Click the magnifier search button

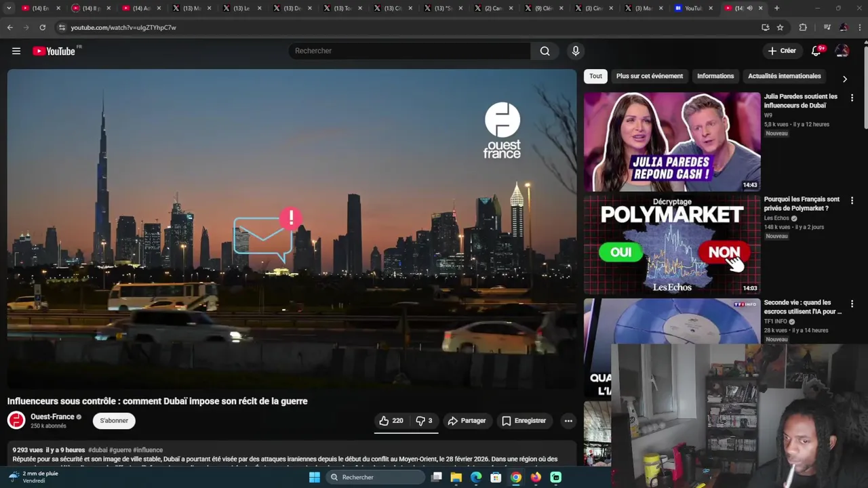(x=545, y=51)
